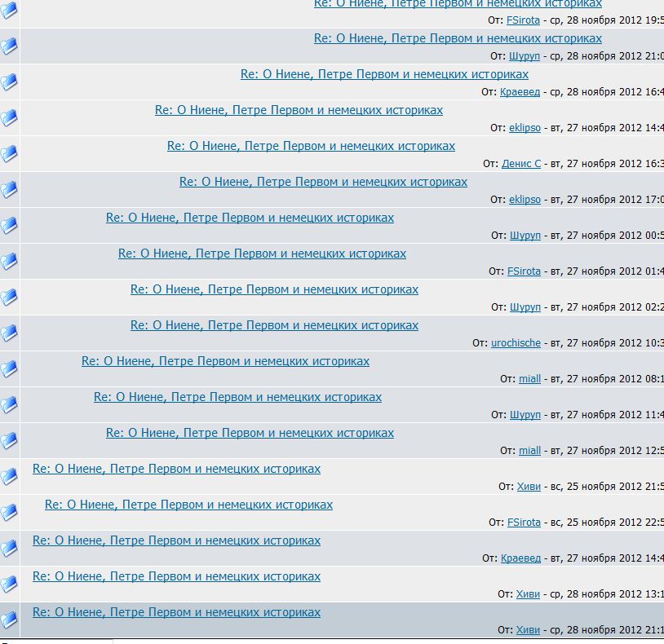Open Хиви's reply title from 25 ноября

point(176,469)
